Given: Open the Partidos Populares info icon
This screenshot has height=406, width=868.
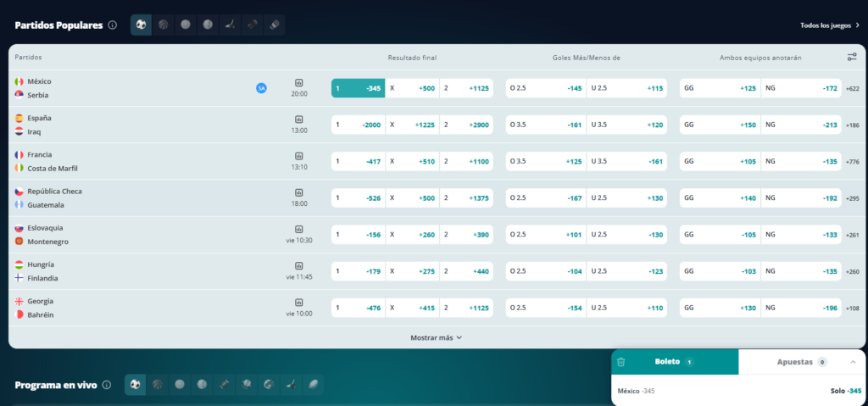Looking at the screenshot, I should point(113,25).
